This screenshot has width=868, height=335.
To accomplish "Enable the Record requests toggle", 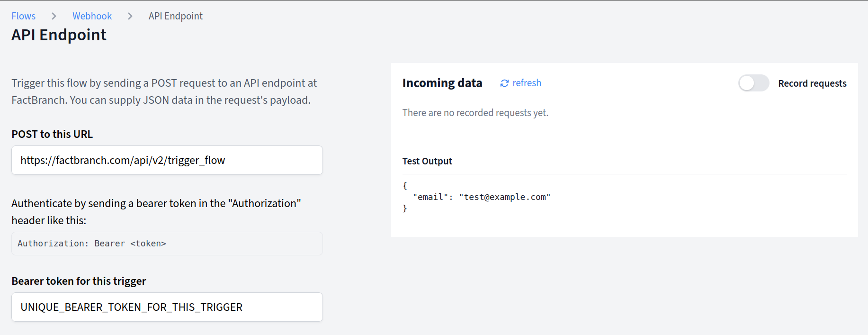I will point(753,83).
